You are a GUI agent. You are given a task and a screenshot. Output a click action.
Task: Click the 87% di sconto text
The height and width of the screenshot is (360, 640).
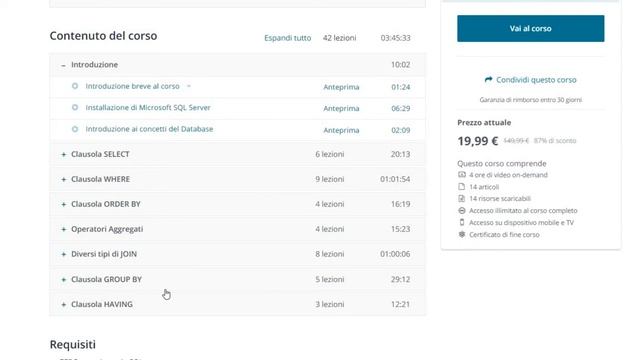click(555, 141)
